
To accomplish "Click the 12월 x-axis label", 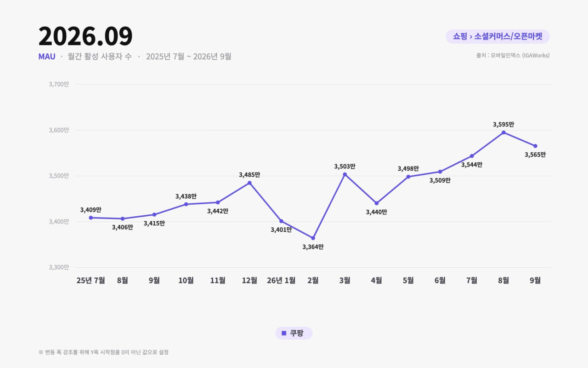I will click(x=249, y=280).
